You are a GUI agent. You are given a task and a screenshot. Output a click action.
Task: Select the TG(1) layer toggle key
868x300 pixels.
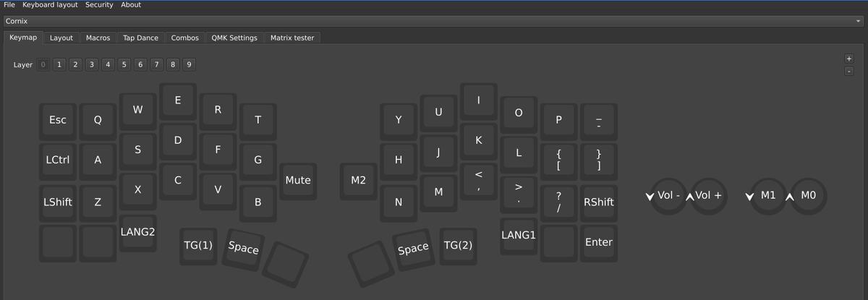(x=198, y=245)
